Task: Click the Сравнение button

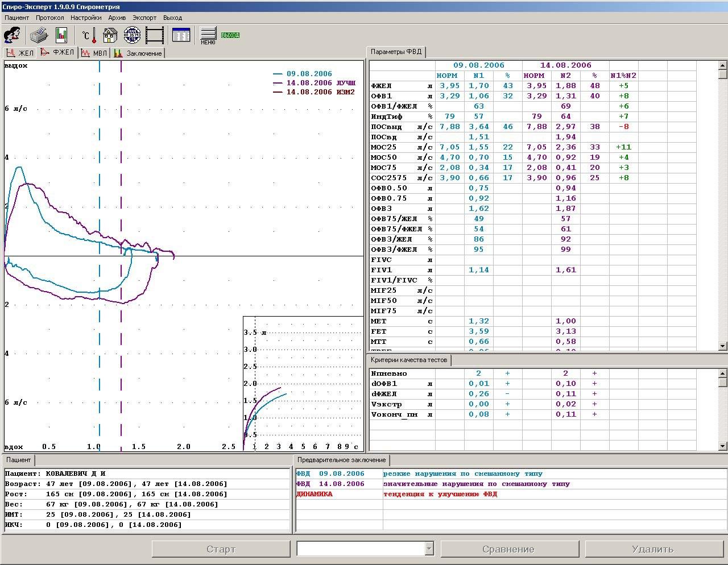Action: (x=508, y=549)
